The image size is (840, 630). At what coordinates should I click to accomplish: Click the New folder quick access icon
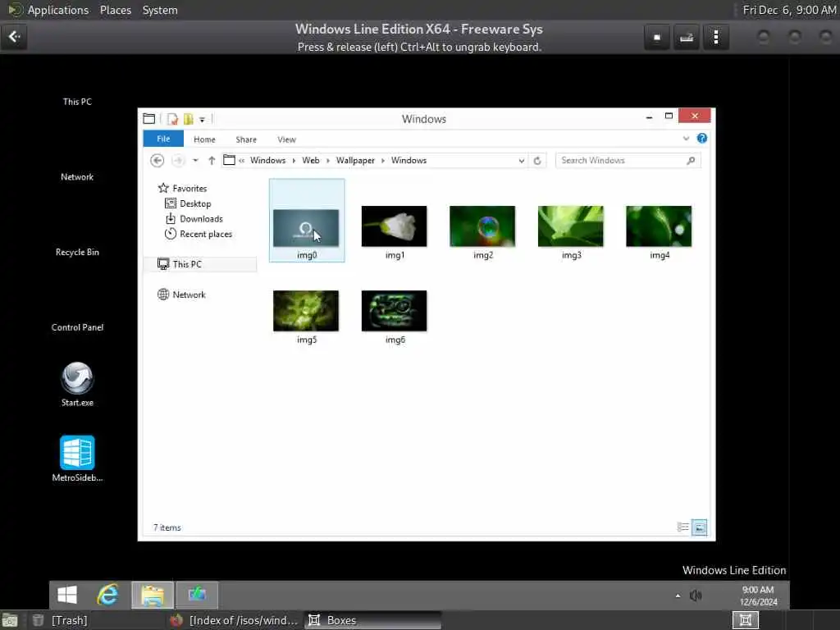pyautogui.click(x=189, y=119)
